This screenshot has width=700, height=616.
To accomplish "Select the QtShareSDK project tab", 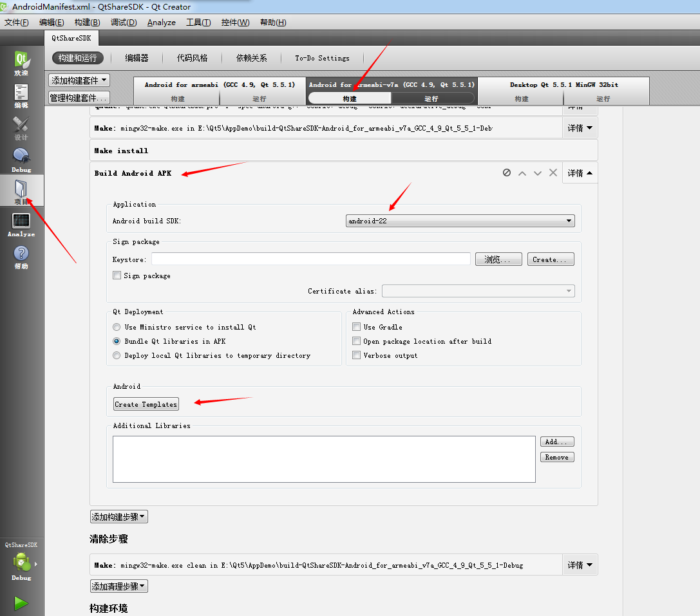I will point(71,38).
